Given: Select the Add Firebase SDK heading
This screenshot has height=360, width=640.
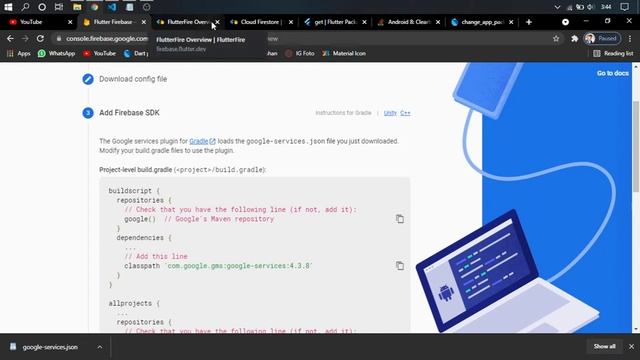Looking at the screenshot, I should [129, 113].
